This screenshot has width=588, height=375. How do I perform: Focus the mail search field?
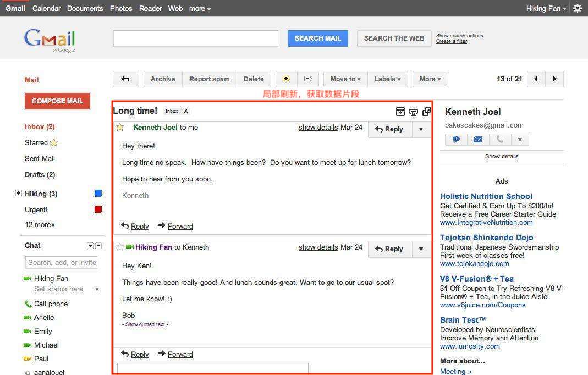196,38
